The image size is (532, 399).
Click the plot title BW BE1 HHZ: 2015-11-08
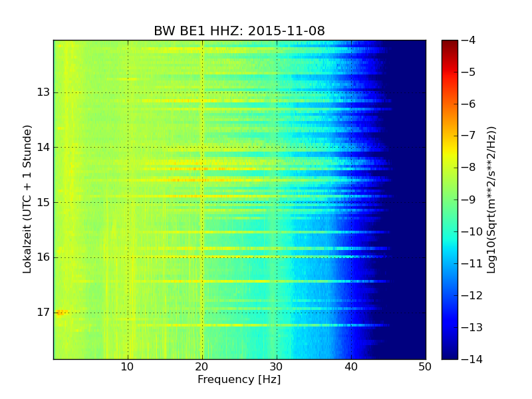click(239, 31)
